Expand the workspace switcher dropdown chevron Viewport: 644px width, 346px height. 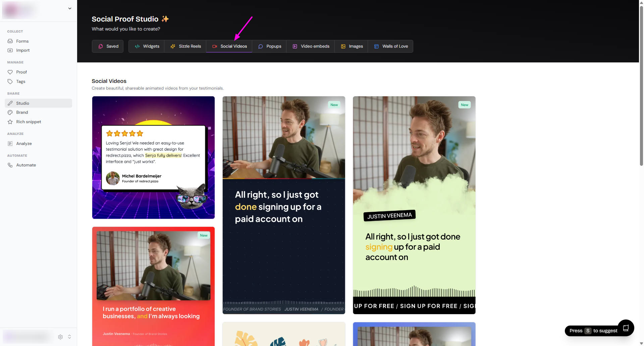(x=70, y=8)
